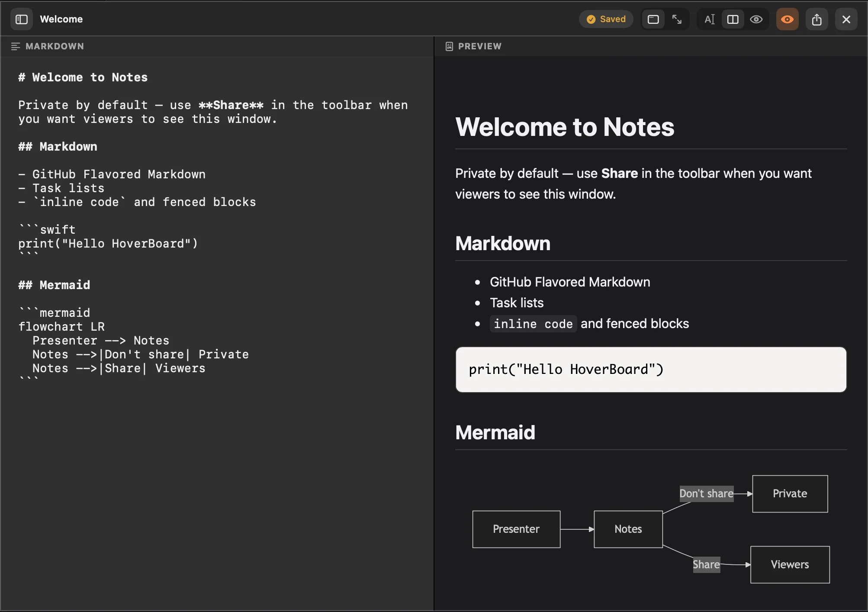This screenshot has width=868, height=612.
Task: Click the 'inline code' chip in preview
Action: pos(533,324)
